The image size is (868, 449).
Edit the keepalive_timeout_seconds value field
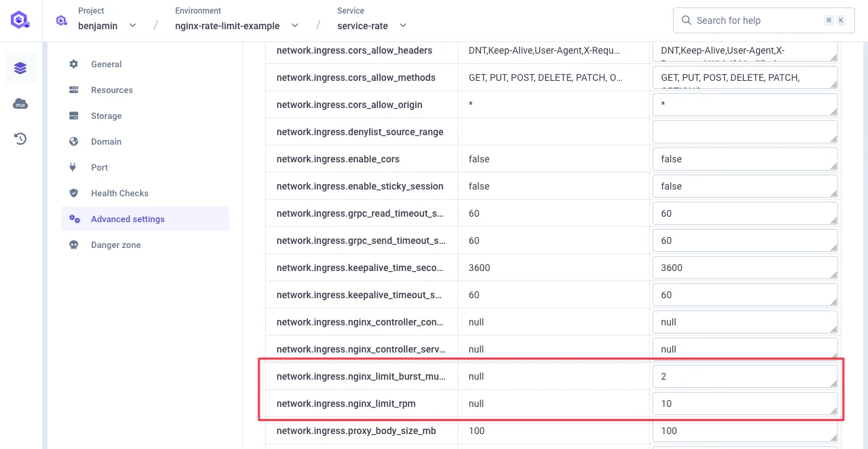tap(745, 295)
